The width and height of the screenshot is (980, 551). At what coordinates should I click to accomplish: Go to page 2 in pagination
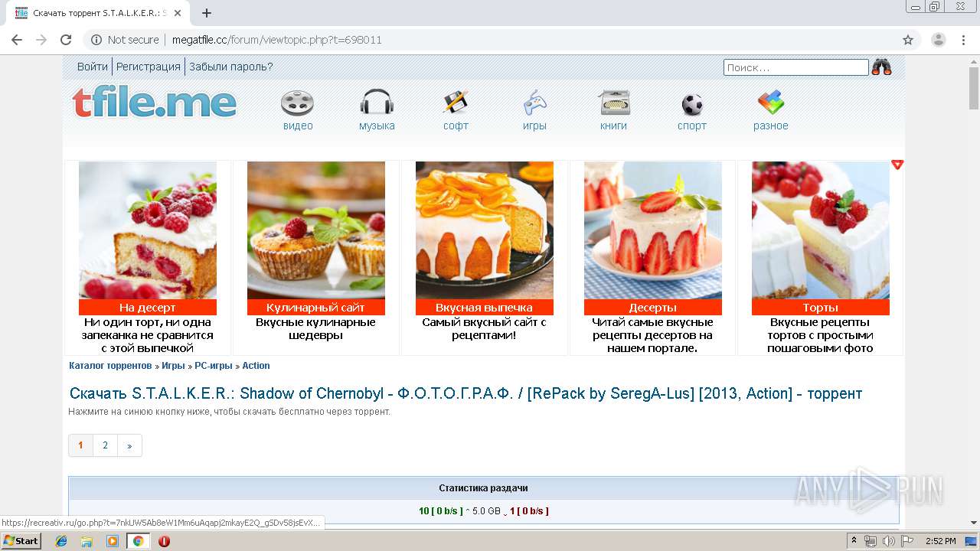coord(105,445)
